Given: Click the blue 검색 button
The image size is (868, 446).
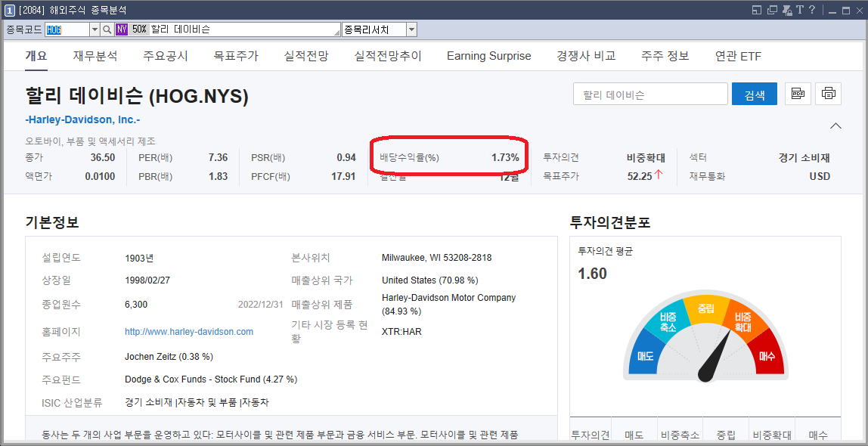Looking at the screenshot, I should (755, 94).
